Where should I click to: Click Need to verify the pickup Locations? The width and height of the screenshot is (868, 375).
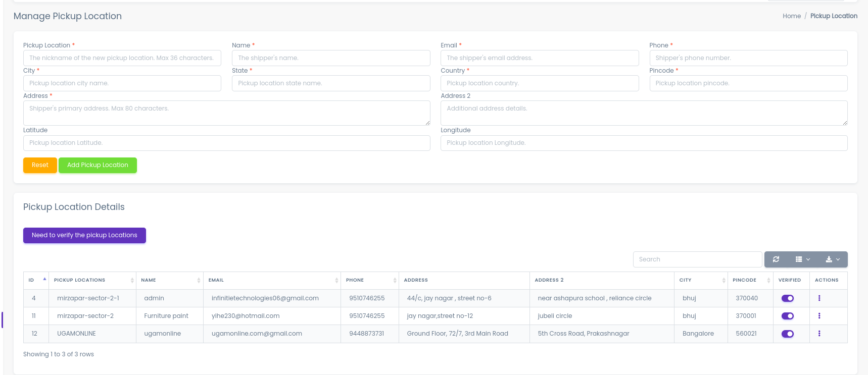tap(84, 235)
